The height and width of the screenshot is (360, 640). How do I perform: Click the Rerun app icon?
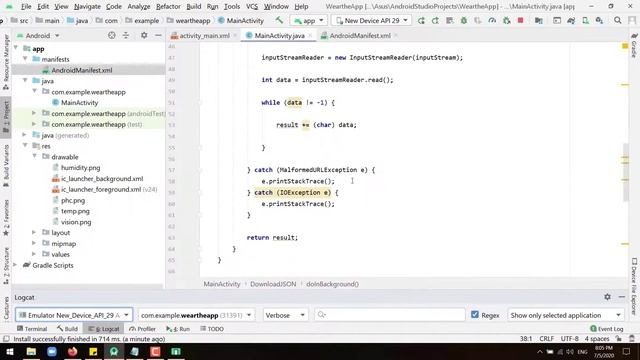click(421, 20)
